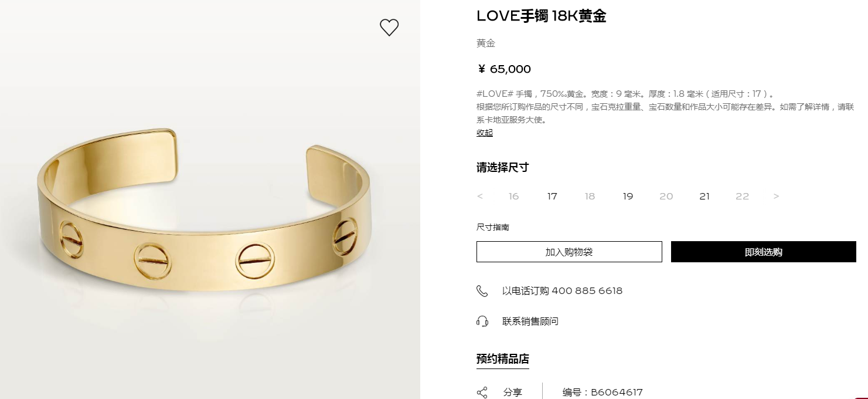The width and height of the screenshot is (868, 399).
Task: Add bracelet to wishlist with heart icon
Action: click(x=389, y=28)
